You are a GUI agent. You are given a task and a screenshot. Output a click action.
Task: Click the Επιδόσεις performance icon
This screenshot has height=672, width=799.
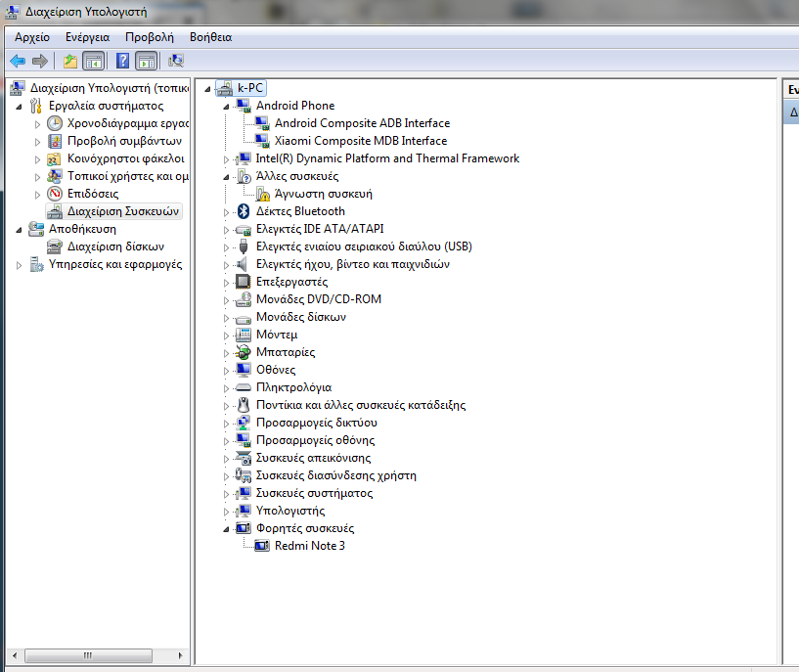55,194
